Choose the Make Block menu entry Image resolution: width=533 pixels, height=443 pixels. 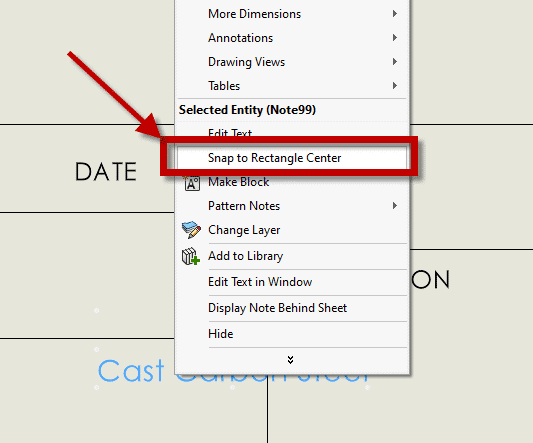(239, 182)
